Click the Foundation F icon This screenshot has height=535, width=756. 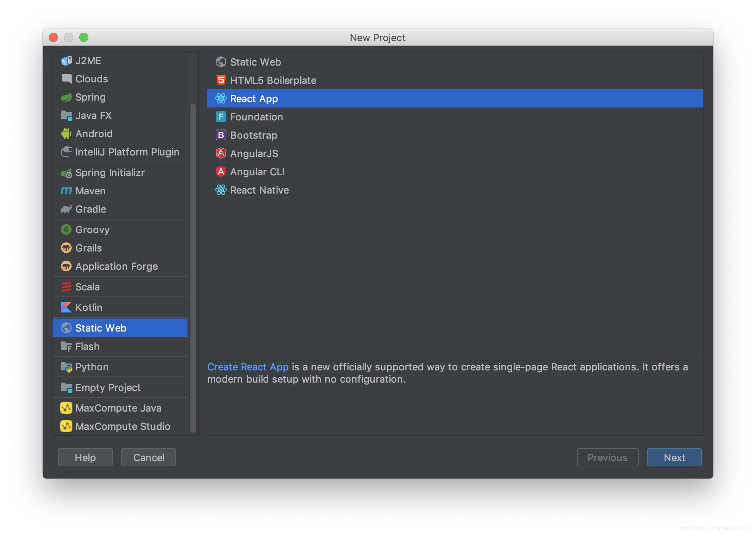pyautogui.click(x=221, y=117)
